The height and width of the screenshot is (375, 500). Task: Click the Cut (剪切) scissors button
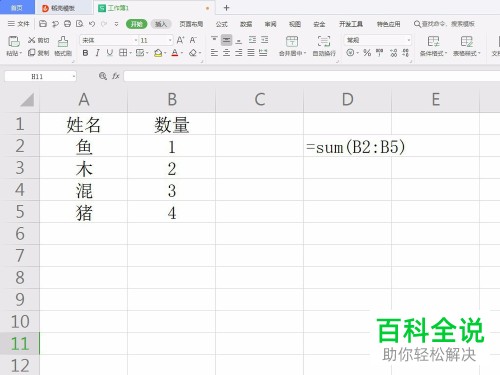39,40
